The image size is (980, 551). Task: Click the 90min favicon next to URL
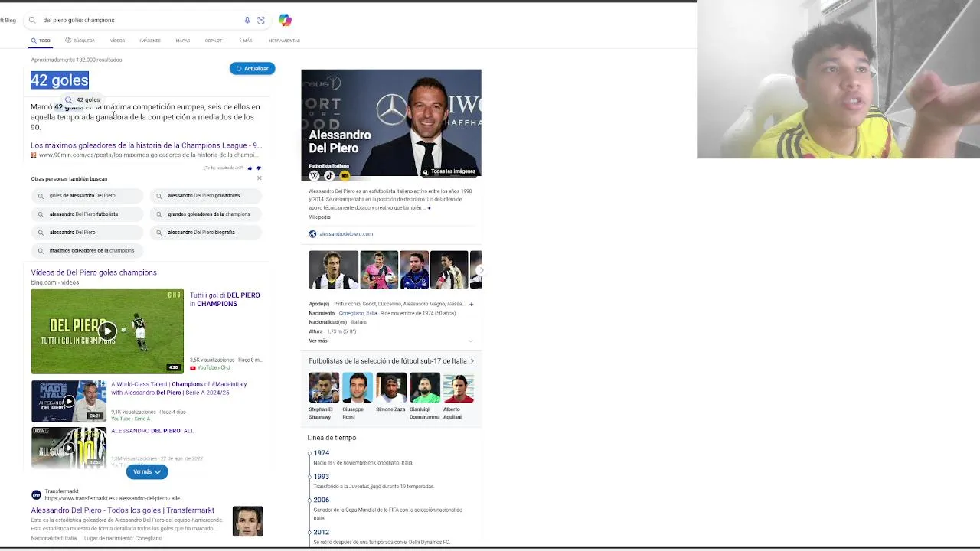point(34,155)
